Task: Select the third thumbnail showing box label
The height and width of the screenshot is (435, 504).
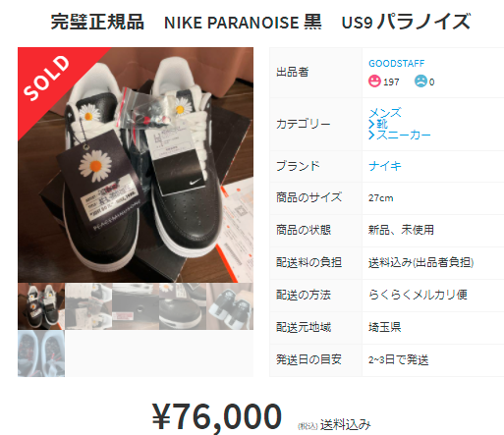Action: tap(136, 306)
